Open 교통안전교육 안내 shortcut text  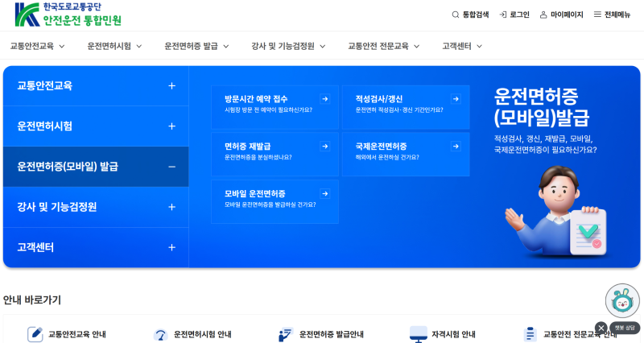77,334
